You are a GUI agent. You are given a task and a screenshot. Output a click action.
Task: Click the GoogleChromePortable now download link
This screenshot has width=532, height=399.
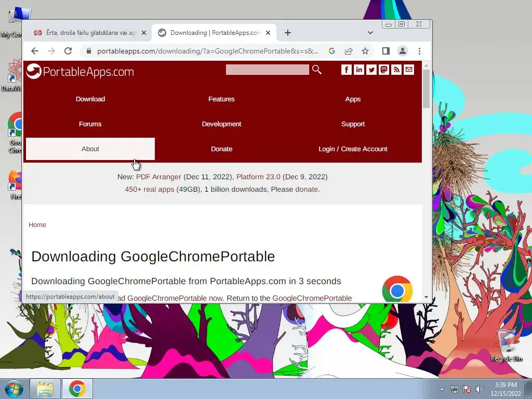click(x=175, y=298)
